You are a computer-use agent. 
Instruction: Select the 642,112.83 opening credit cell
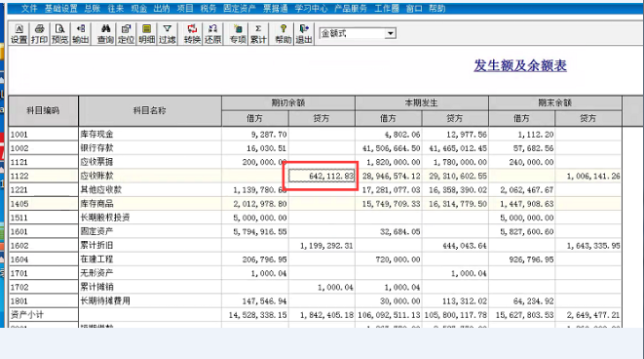pos(322,176)
